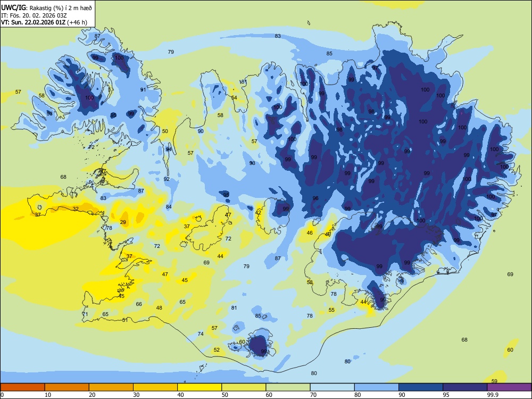Click the purple above-99.9 legend segment

click(x=509, y=387)
